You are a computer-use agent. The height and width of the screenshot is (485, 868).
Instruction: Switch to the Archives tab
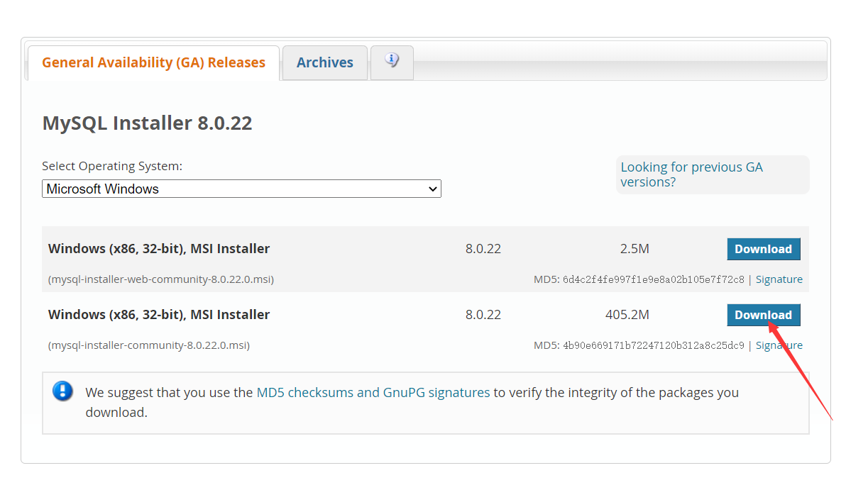coord(325,62)
